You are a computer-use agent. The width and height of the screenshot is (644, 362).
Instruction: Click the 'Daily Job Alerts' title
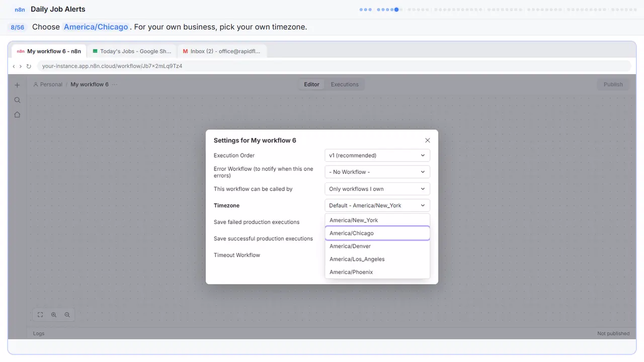coord(58,9)
